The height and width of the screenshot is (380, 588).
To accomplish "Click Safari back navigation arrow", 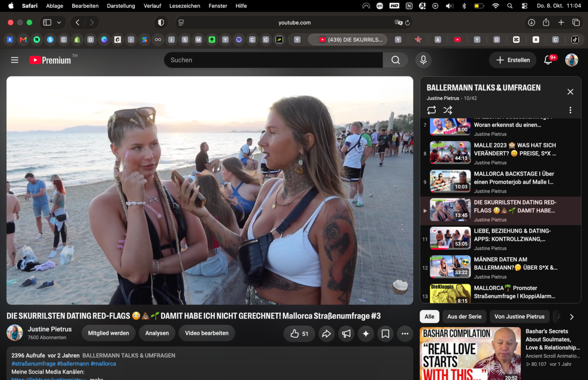I will tap(77, 23).
